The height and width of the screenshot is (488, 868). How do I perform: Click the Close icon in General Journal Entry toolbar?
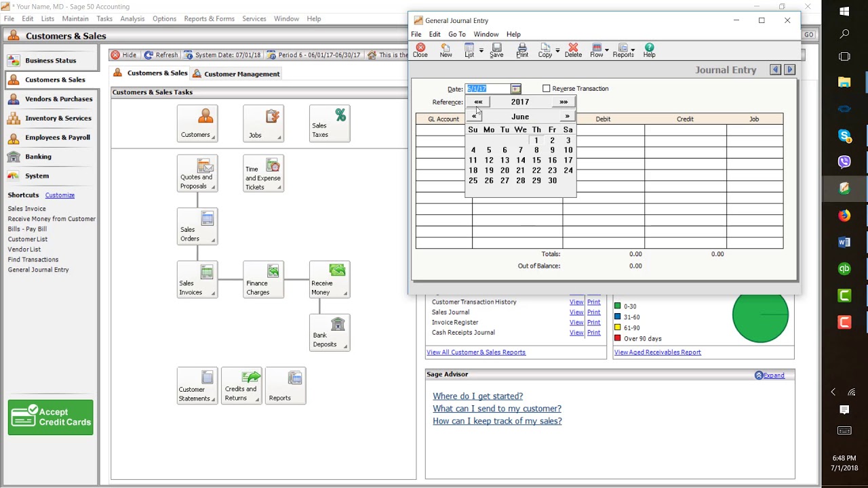click(x=420, y=50)
